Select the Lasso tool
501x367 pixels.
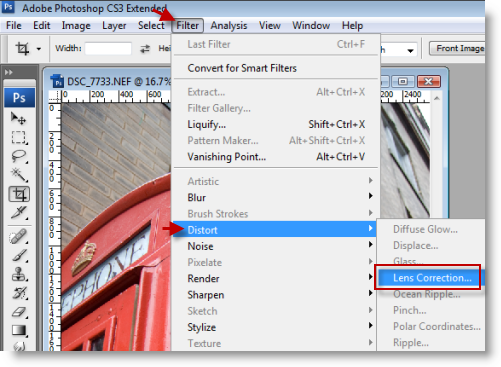18,156
